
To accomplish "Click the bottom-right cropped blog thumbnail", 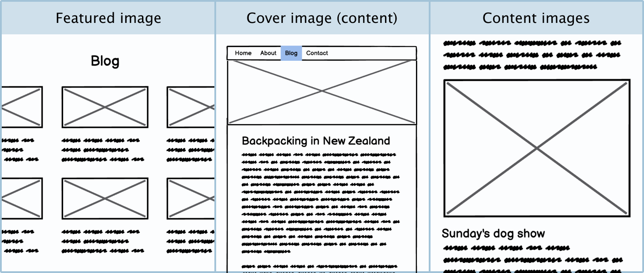I will pos(191,199).
